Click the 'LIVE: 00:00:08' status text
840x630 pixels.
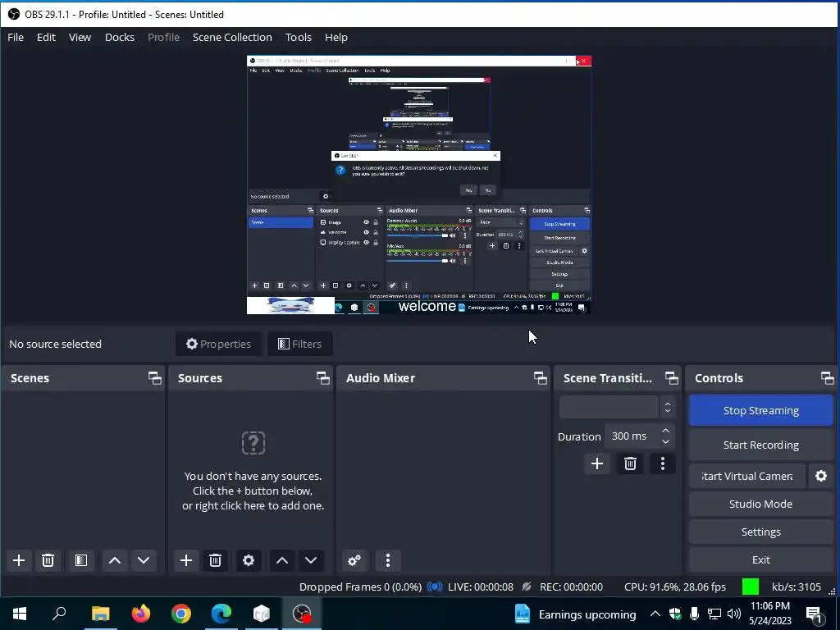pos(481,587)
